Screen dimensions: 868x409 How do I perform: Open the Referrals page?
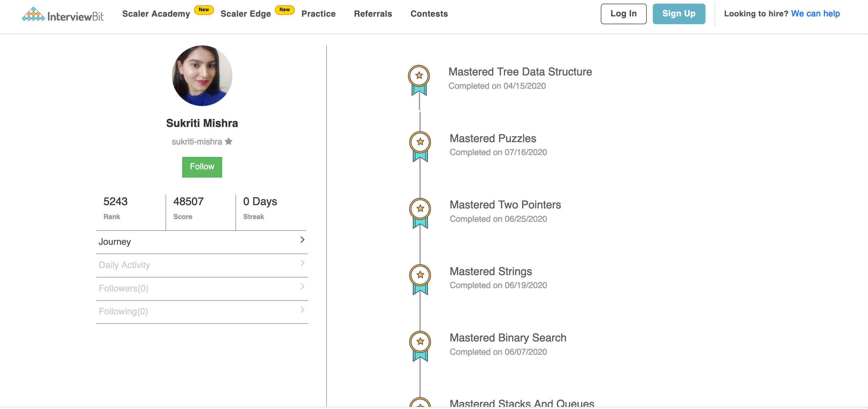pos(373,14)
